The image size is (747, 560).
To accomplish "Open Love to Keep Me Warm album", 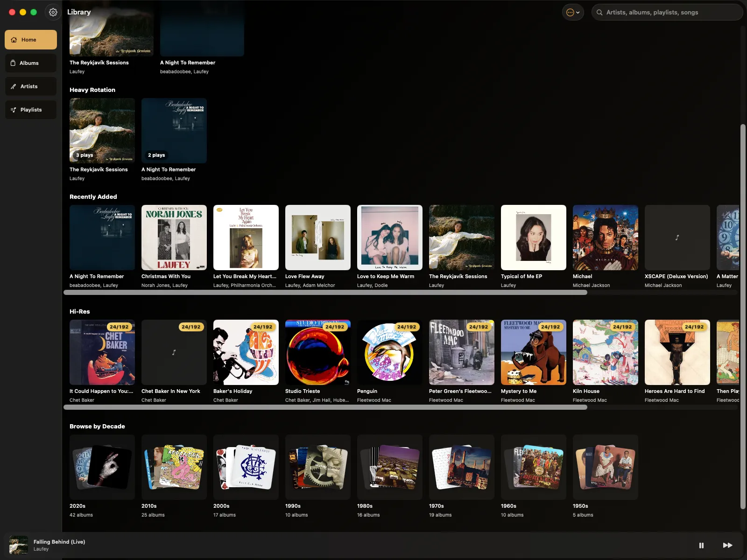I will click(390, 238).
